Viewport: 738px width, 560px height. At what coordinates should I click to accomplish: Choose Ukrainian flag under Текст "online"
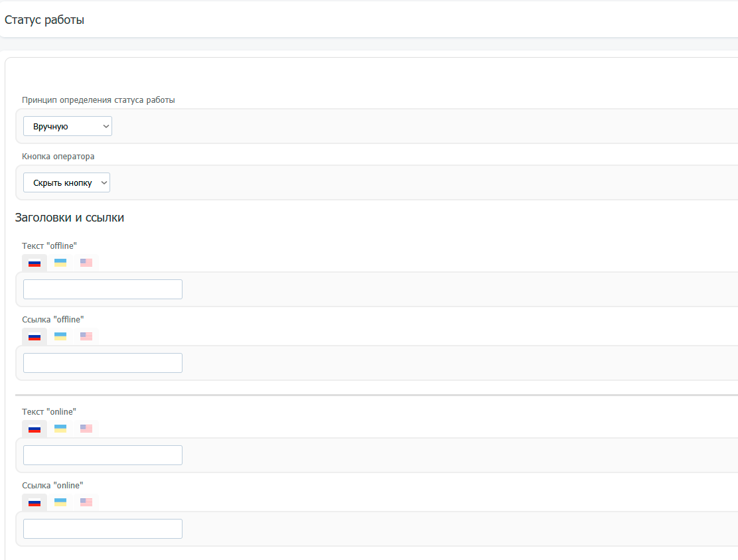[x=60, y=429]
